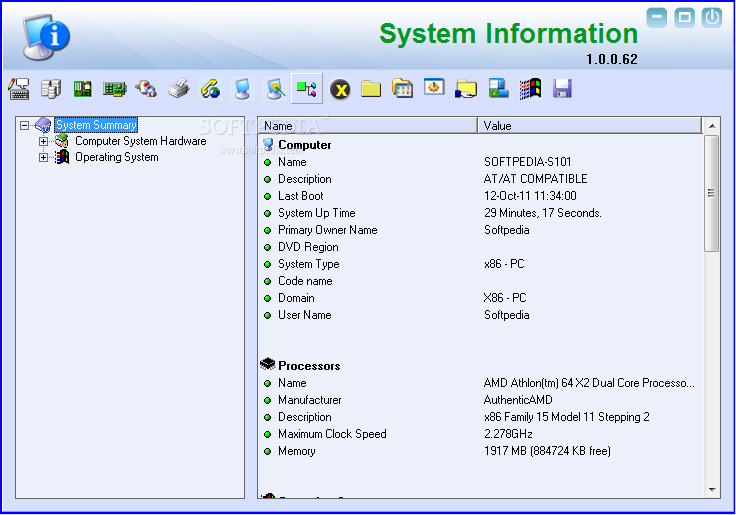Image resolution: width=736 pixels, height=515 pixels.
Task: Click the 1917 MB memory value
Action: tap(547, 451)
